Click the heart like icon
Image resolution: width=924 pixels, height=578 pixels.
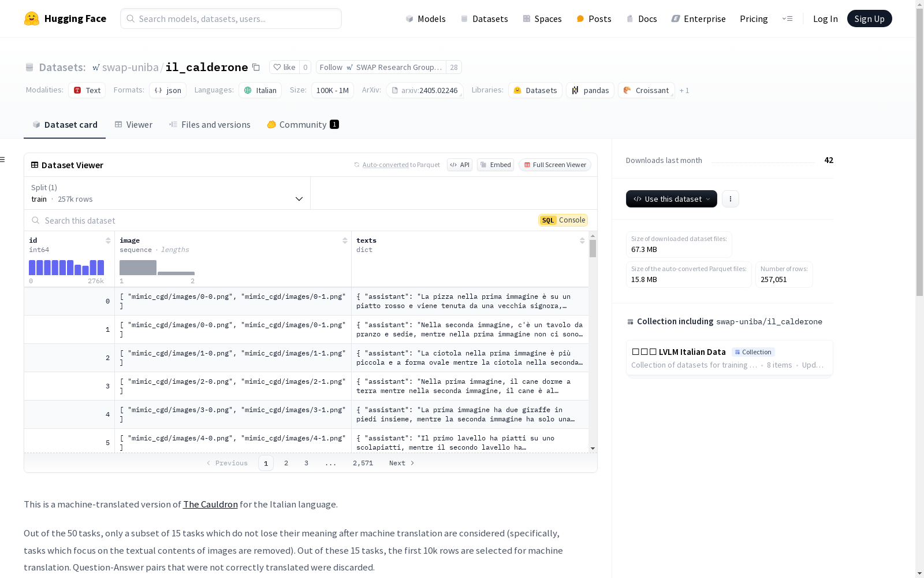(x=277, y=67)
